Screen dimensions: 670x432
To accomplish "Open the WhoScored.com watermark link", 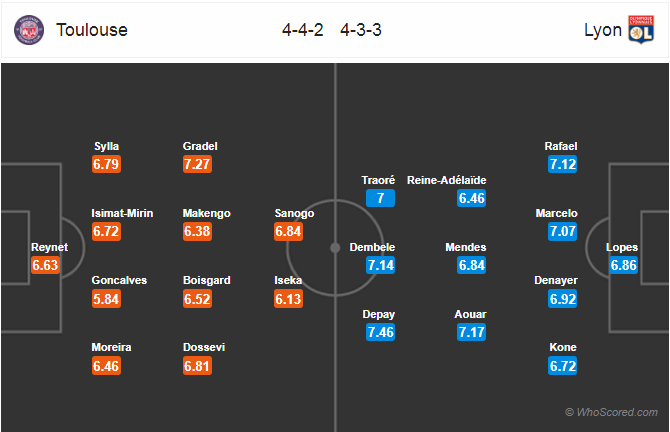I will point(611,412).
